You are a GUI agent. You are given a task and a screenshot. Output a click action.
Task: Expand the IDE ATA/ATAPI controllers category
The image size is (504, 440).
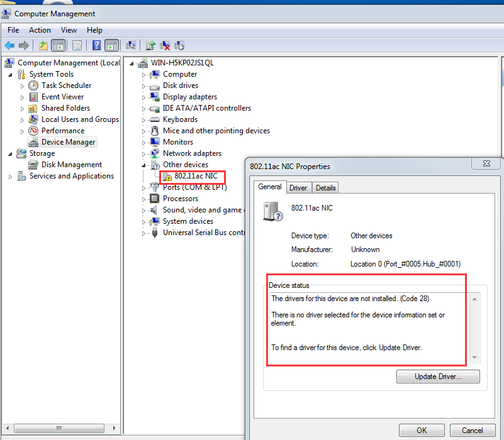(143, 109)
